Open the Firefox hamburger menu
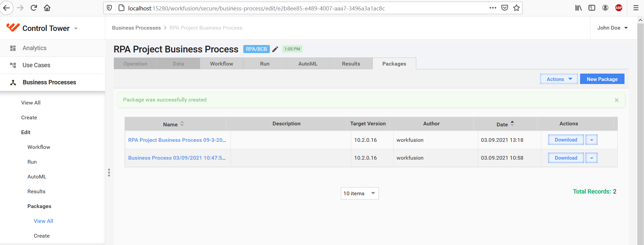The image size is (644, 245). point(636,8)
